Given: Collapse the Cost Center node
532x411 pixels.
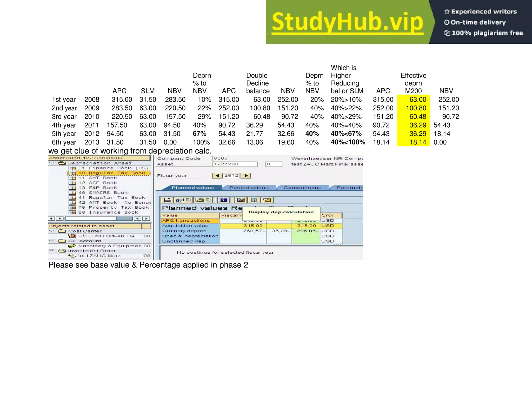Looking at the screenshot, I should point(52,231).
